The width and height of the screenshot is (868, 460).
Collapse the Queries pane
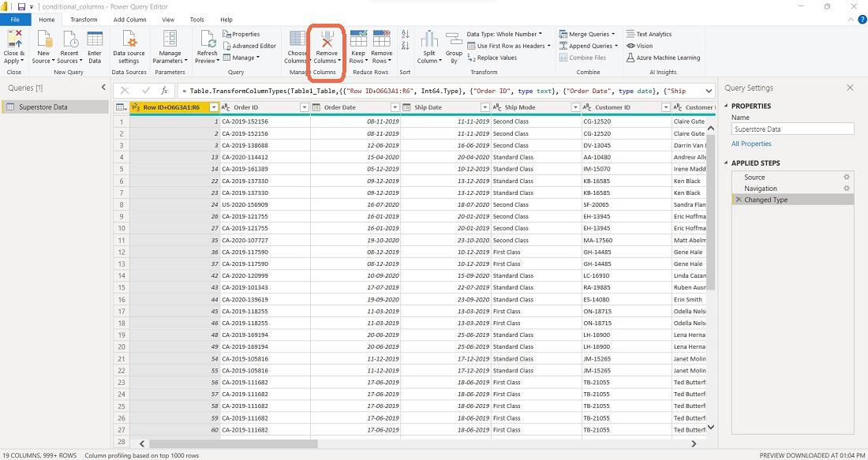click(103, 88)
